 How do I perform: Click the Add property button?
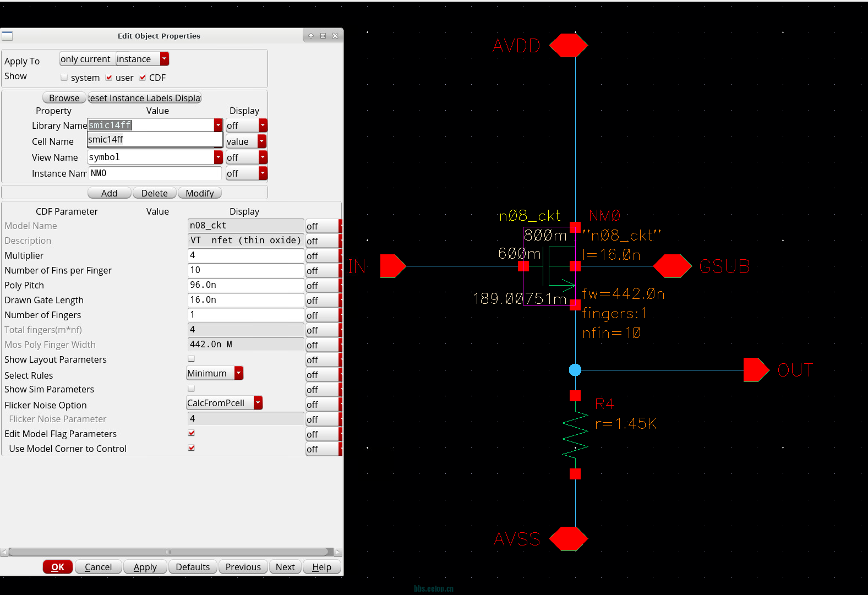pyautogui.click(x=110, y=193)
